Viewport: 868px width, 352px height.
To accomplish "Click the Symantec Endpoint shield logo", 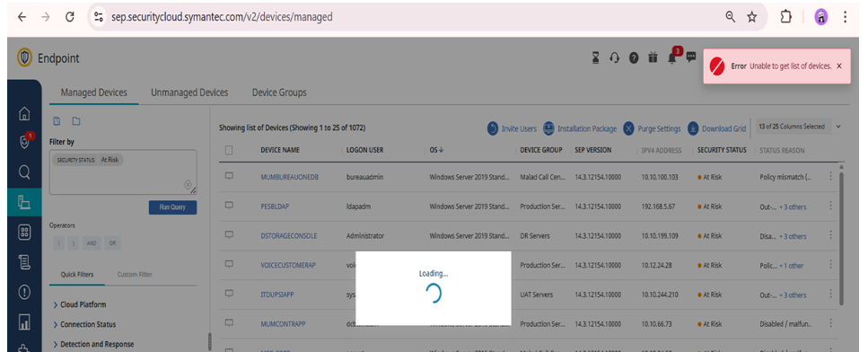I will 24,57.
